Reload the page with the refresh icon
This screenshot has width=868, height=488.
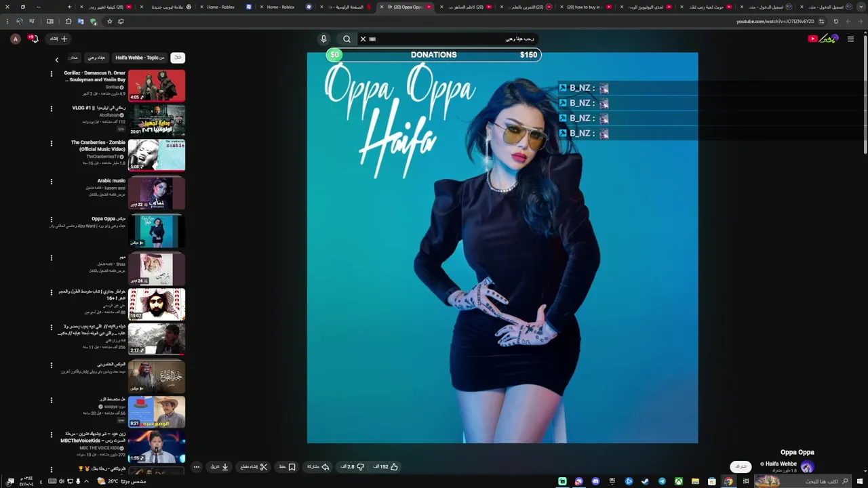pyautogui.click(x=835, y=21)
